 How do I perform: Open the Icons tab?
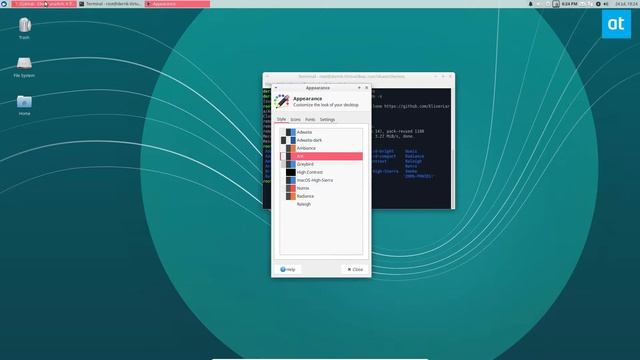click(x=295, y=120)
